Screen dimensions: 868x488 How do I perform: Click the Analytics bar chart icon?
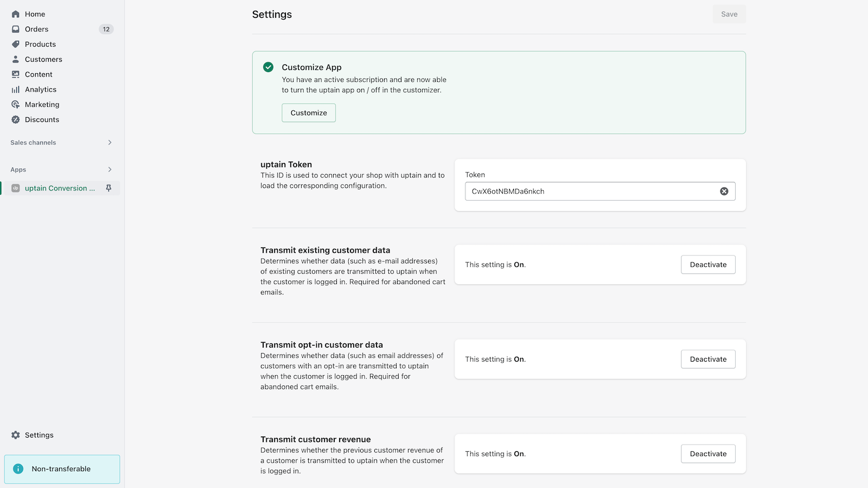[x=16, y=89]
